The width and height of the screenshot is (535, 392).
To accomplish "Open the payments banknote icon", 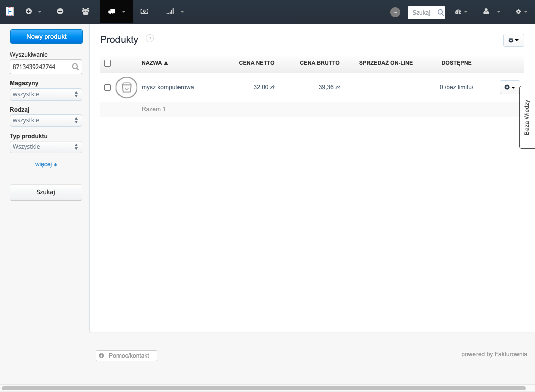I will (x=144, y=11).
